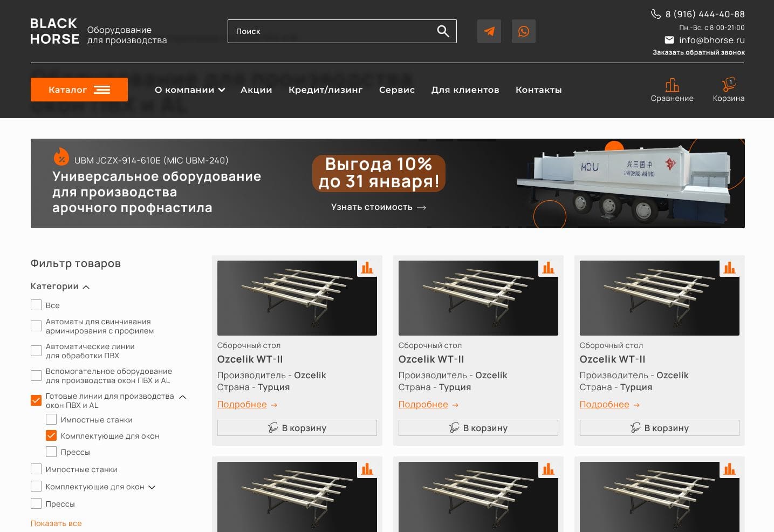Viewport: 774px width, 532px height.
Task: Open the Для клиентов menu item
Action: point(465,90)
